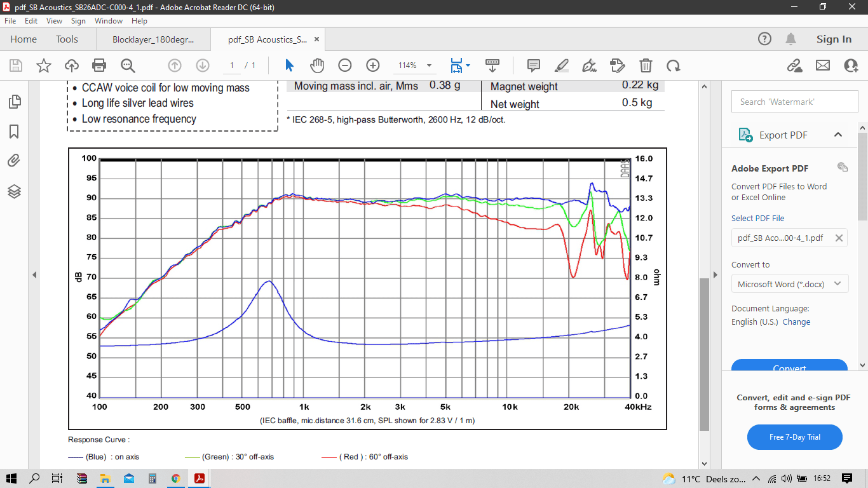868x488 pixels.
Task: Open the Help question mark icon
Action: coord(765,39)
